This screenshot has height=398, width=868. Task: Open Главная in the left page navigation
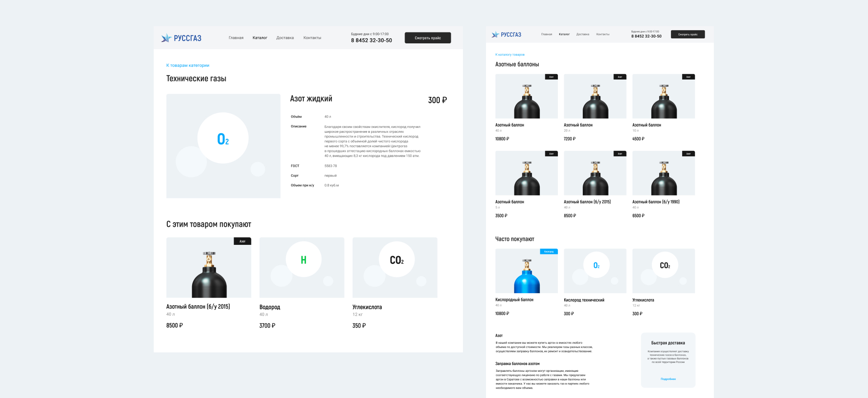tap(236, 38)
